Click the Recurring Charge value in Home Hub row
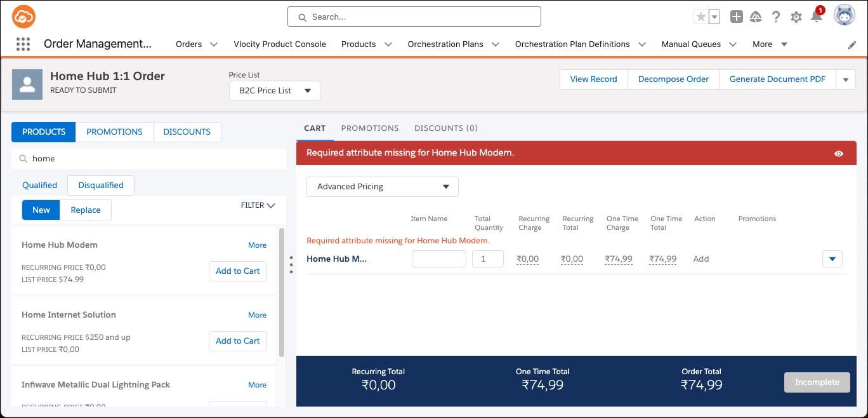Screen dimensions: 868x418 527,259
